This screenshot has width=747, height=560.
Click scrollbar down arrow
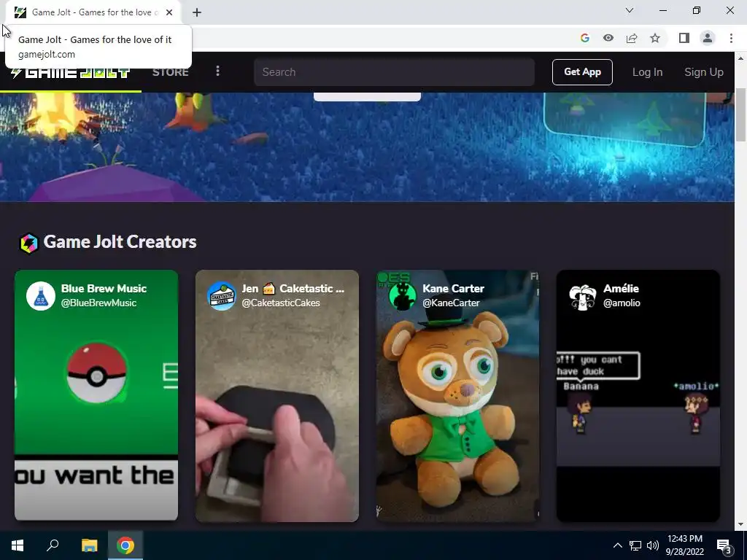tap(740, 524)
